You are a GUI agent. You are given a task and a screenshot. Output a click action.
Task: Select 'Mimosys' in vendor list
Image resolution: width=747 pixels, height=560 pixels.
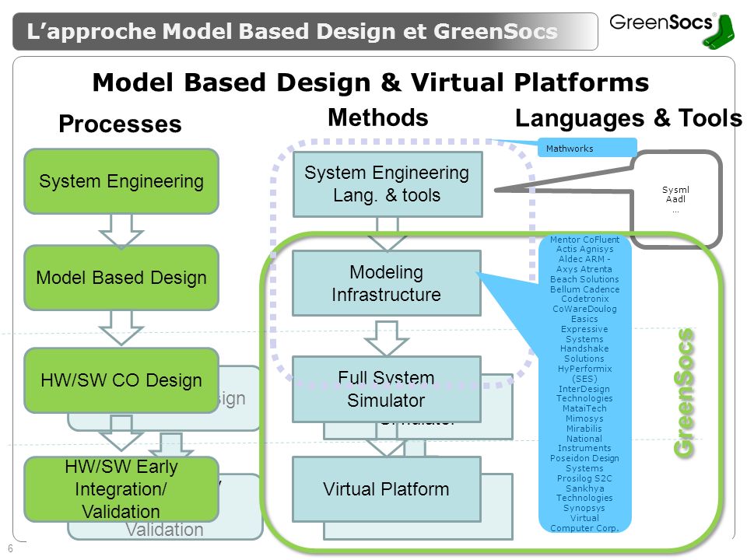pyautogui.click(x=584, y=418)
